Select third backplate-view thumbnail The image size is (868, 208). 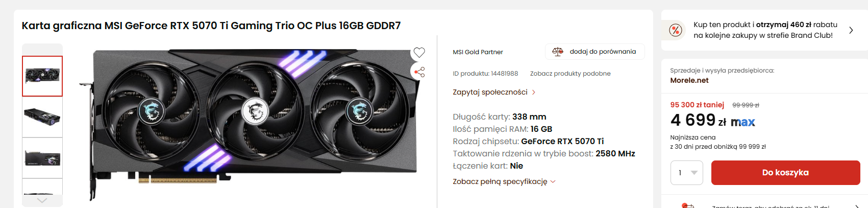[42, 158]
